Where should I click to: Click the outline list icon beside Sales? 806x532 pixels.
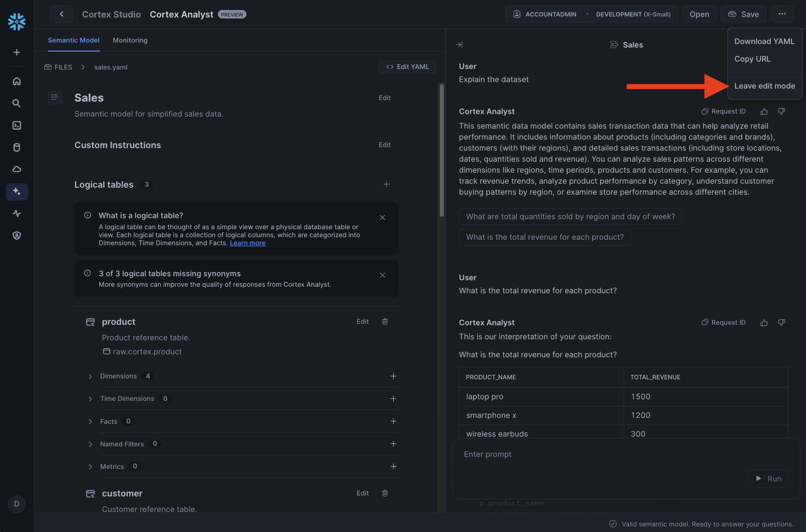tap(55, 97)
